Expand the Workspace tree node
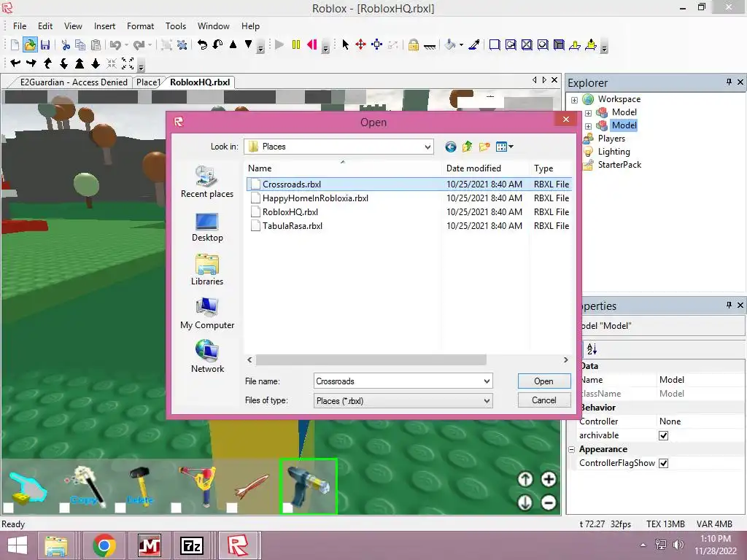 coord(575,100)
